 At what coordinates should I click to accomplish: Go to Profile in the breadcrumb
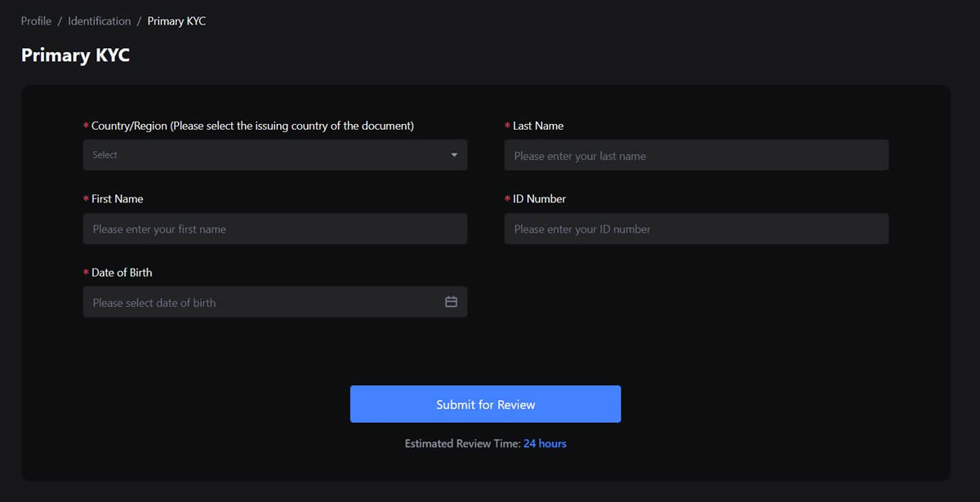[36, 21]
